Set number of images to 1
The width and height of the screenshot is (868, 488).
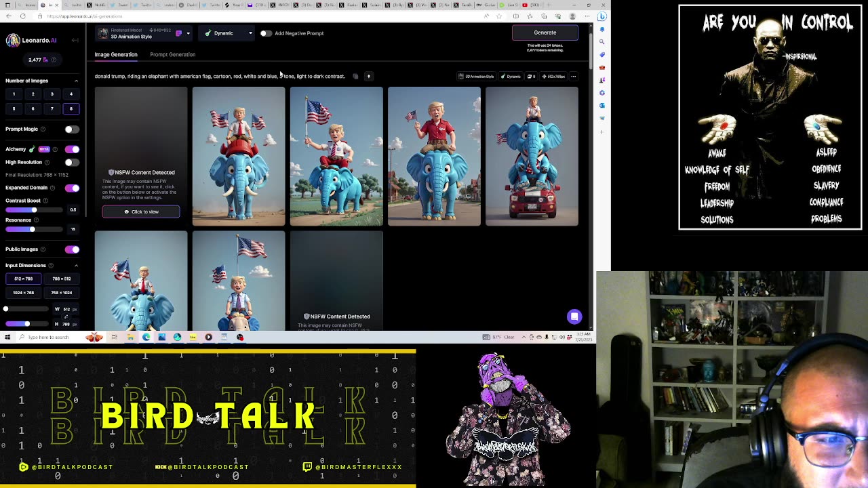[14, 94]
